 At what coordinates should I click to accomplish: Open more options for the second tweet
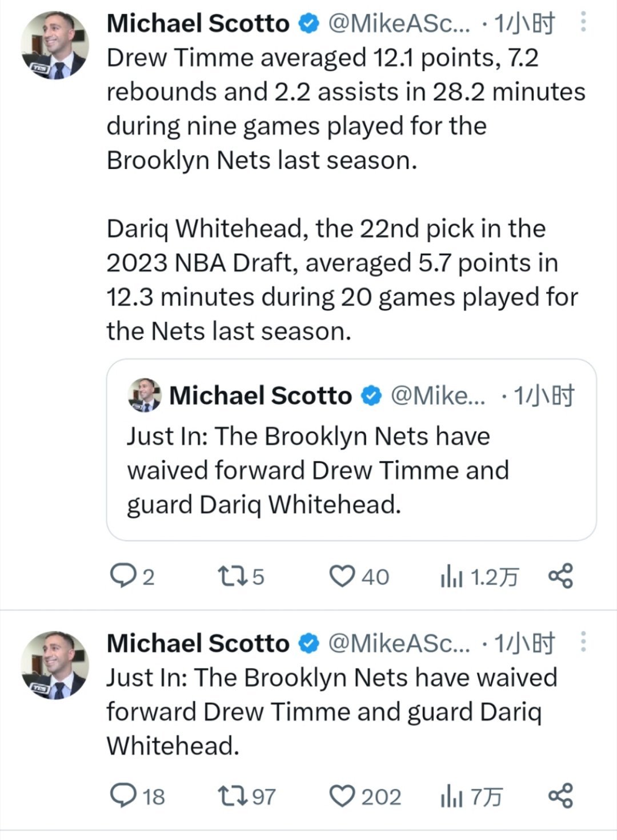click(583, 642)
